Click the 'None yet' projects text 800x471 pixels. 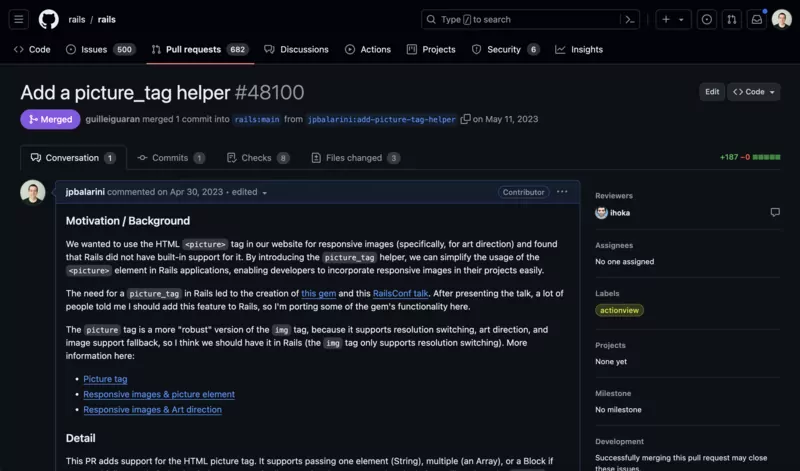(x=611, y=361)
